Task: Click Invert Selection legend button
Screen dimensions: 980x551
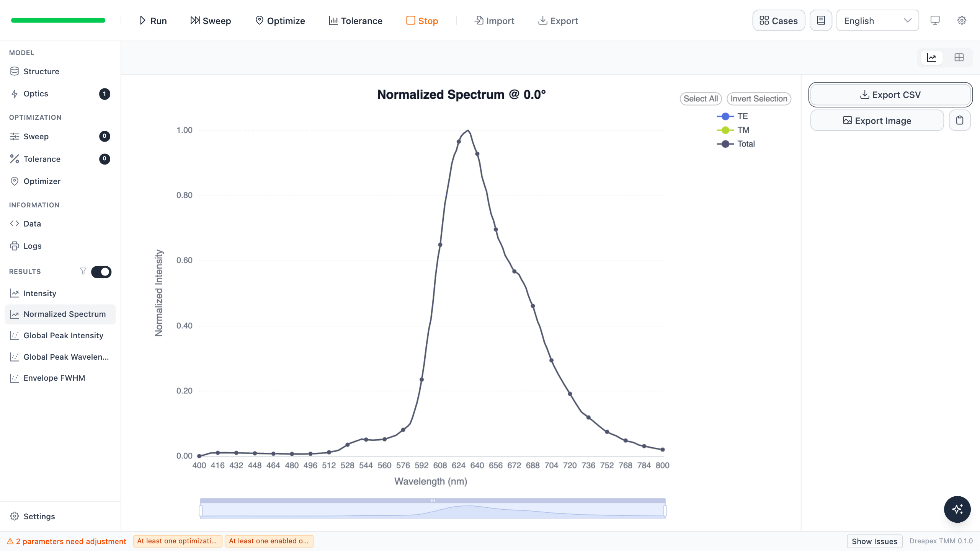Action: pyautogui.click(x=759, y=99)
